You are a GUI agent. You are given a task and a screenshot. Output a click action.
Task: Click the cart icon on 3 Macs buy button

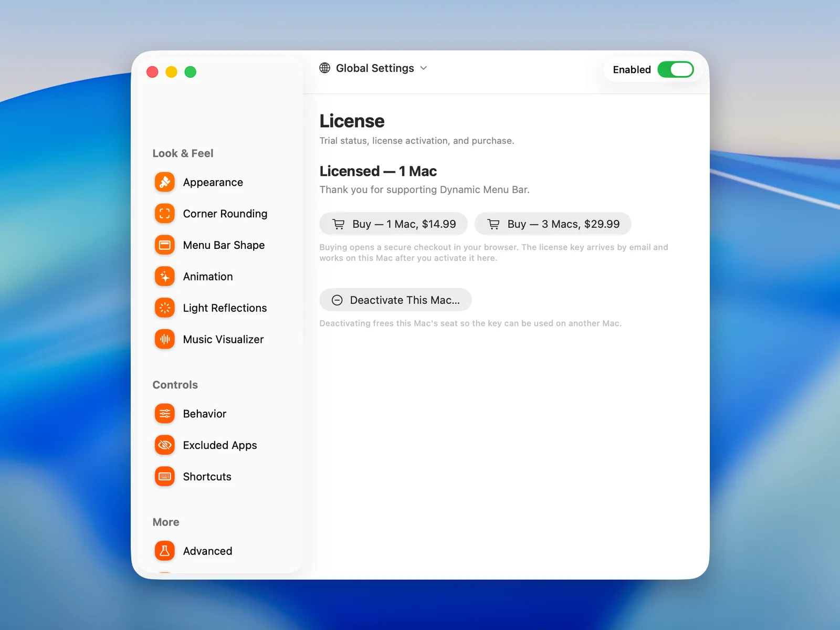click(493, 224)
